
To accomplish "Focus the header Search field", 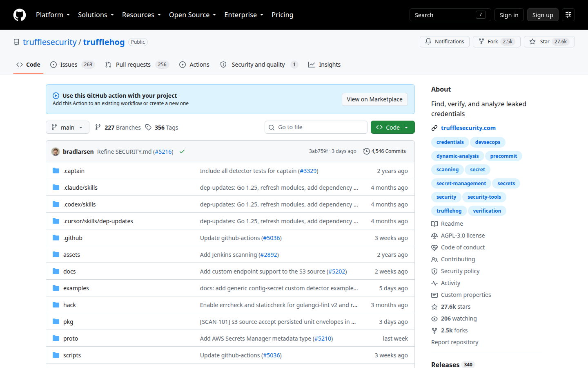I will click(450, 15).
